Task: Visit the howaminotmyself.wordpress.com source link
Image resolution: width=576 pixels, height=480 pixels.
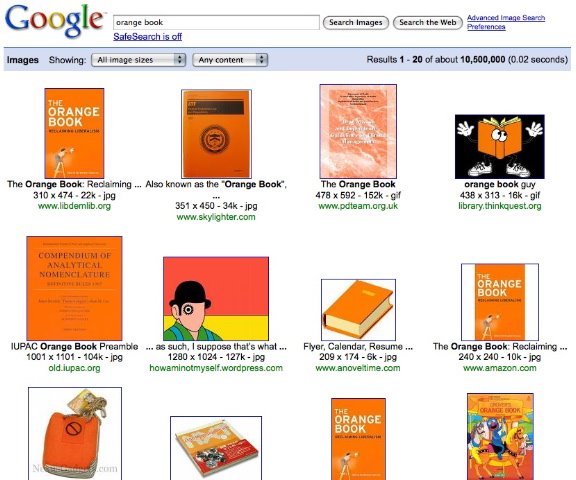Action: pos(216,368)
